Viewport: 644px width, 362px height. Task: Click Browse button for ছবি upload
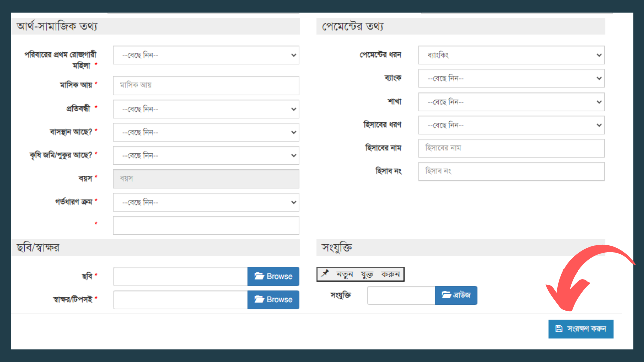point(273,276)
